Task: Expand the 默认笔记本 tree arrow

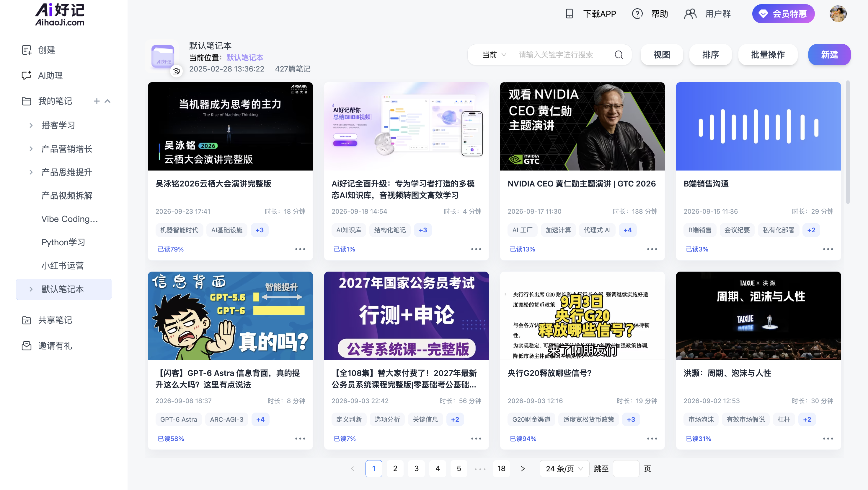Action: [31, 289]
